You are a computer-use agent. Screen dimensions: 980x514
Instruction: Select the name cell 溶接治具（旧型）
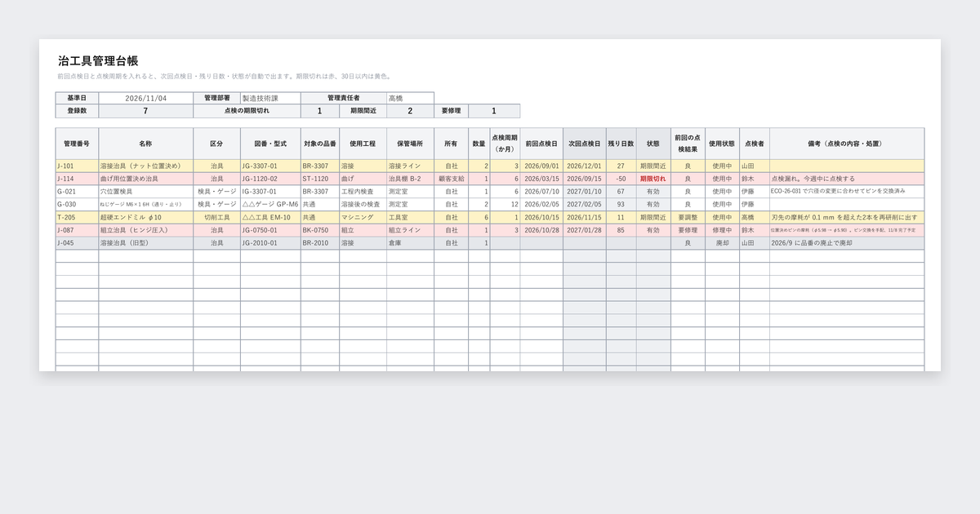tap(146, 243)
